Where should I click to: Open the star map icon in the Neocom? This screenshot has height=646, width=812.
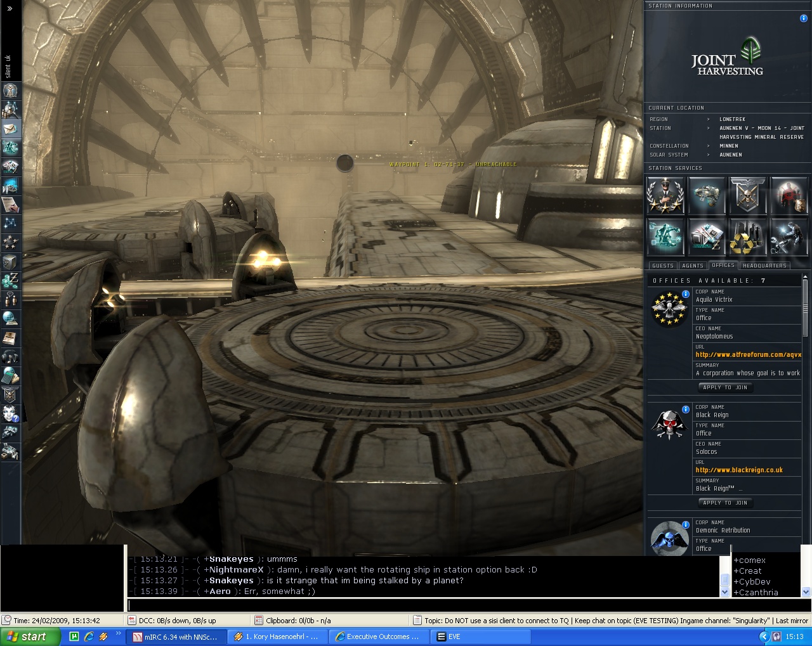pos(11,223)
